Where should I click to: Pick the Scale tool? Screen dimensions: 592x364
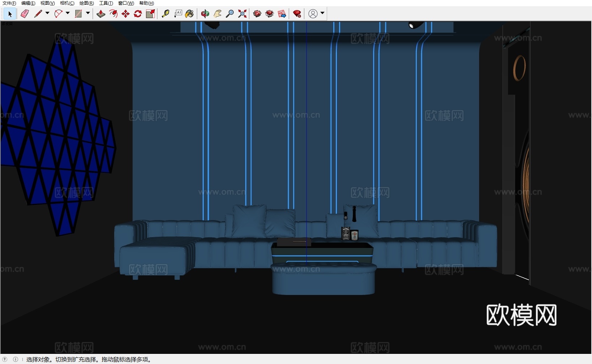150,14
